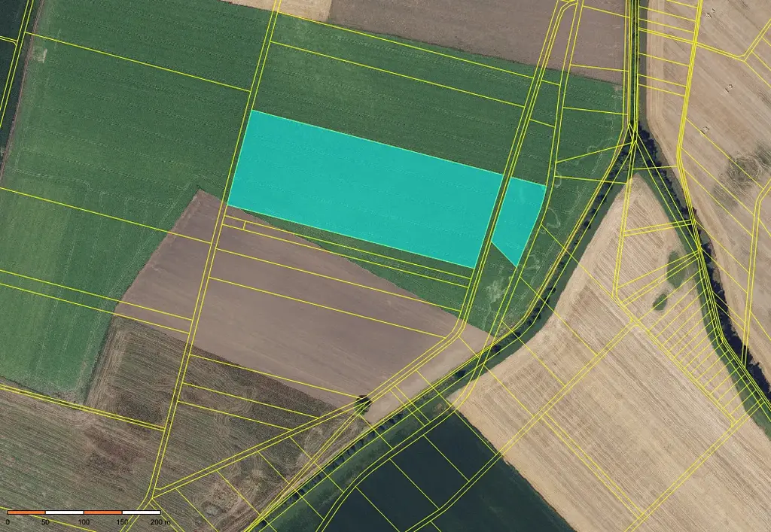This screenshot has width=771, height=532.
Task: Click the "0" label on the scale bar
Action: (8, 521)
